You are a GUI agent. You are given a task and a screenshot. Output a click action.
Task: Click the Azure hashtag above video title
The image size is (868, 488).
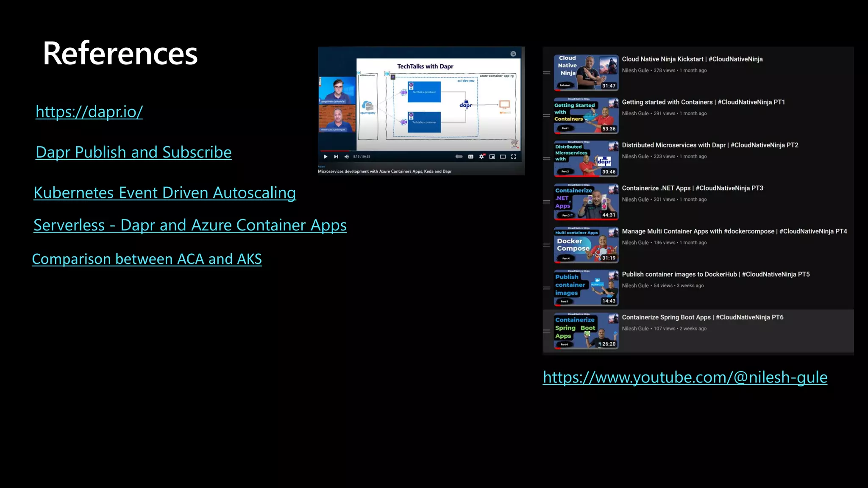[x=321, y=166]
